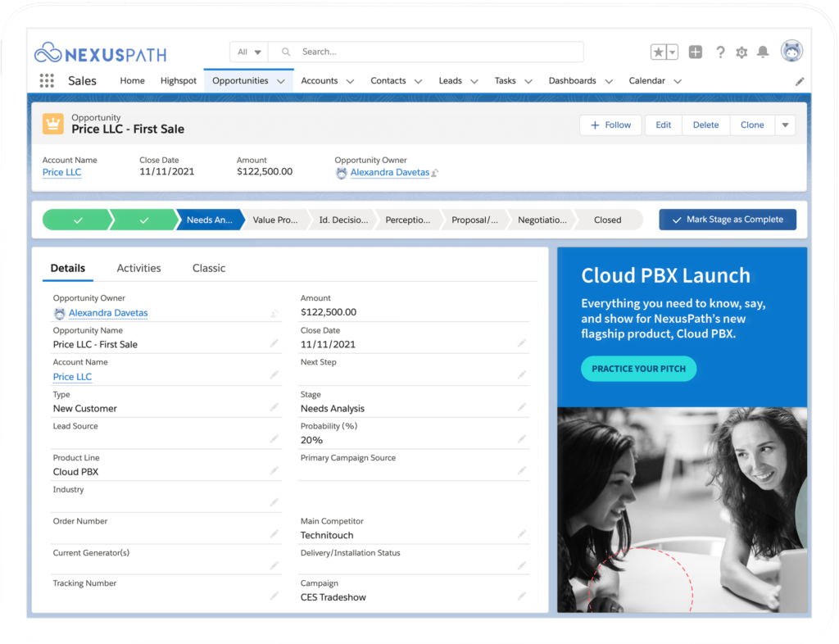
Task: Click the magnifier icon in the search bar
Action: (286, 52)
